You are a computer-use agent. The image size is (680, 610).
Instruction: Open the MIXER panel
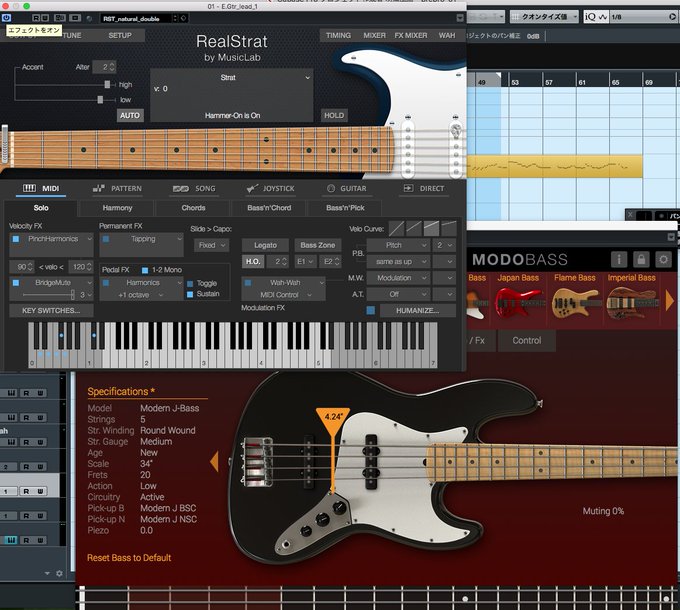click(374, 36)
